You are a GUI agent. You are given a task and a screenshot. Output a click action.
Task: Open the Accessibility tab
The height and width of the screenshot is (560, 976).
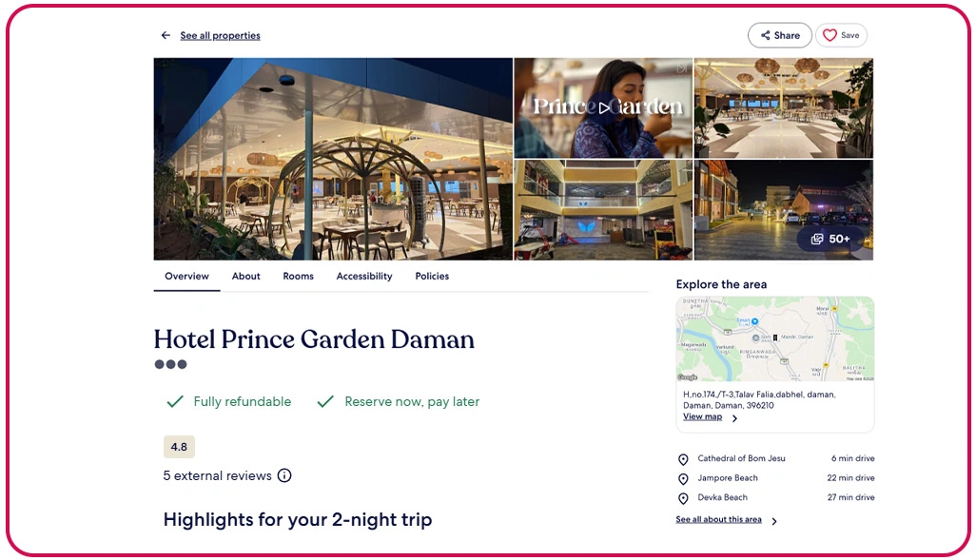coord(364,277)
